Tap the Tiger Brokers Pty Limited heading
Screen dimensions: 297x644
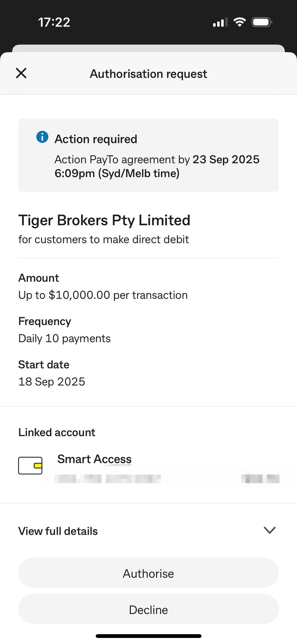(x=104, y=220)
